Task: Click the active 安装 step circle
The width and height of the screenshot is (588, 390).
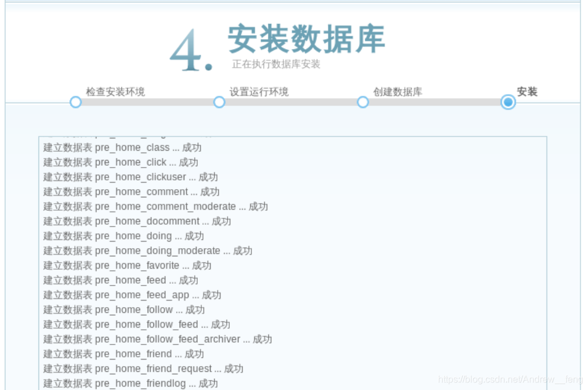Action: 508,102
